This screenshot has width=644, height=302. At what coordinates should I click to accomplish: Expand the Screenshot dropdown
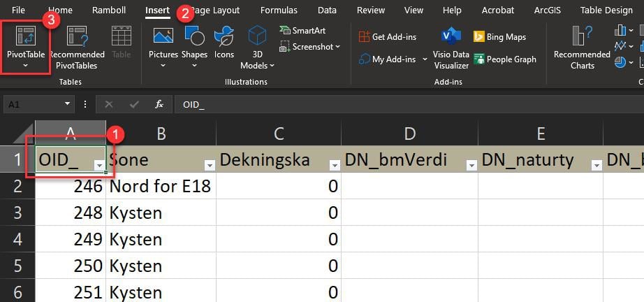[x=310, y=47]
